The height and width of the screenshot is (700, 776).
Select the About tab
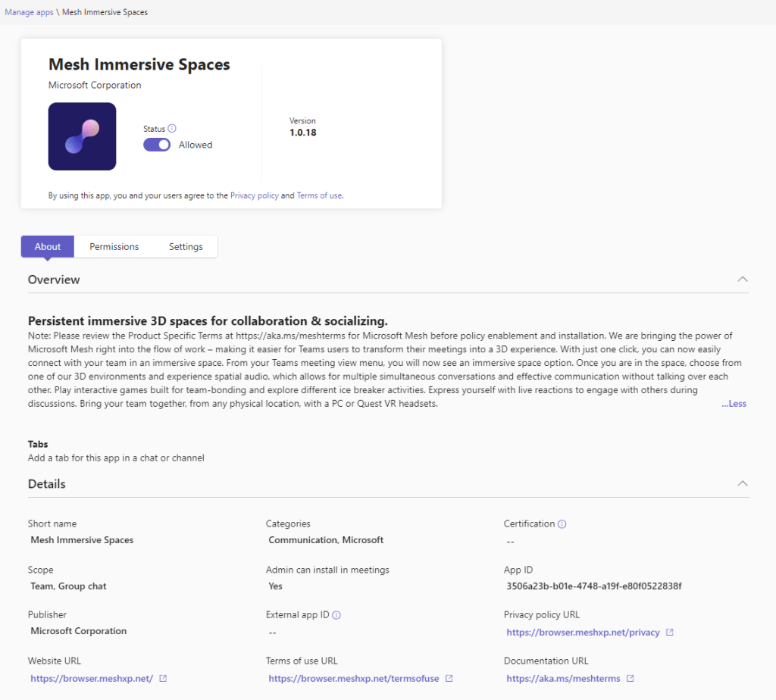pos(48,247)
